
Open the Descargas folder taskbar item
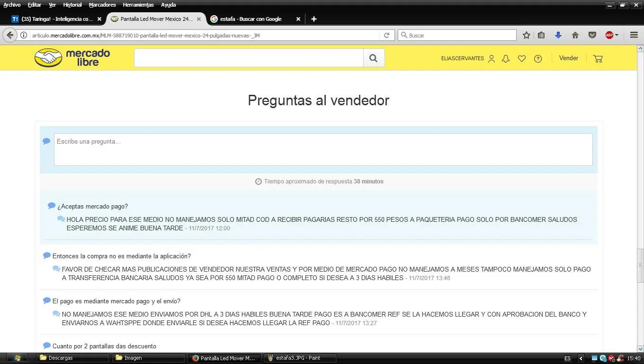tap(72, 358)
